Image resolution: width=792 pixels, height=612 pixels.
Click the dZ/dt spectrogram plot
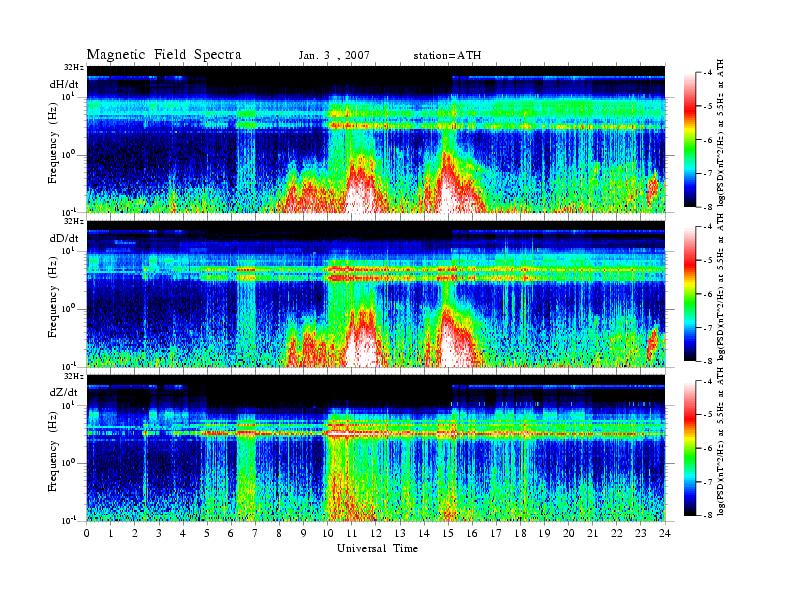click(x=376, y=447)
